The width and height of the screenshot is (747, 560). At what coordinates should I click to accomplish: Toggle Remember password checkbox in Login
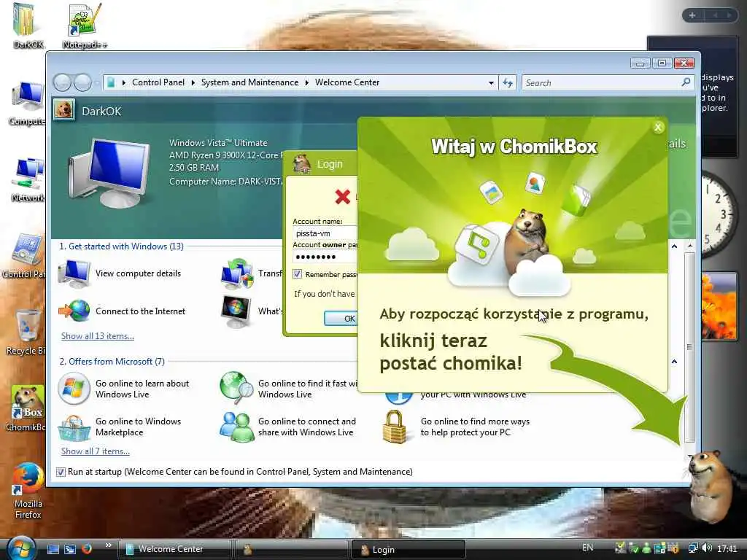[298, 274]
